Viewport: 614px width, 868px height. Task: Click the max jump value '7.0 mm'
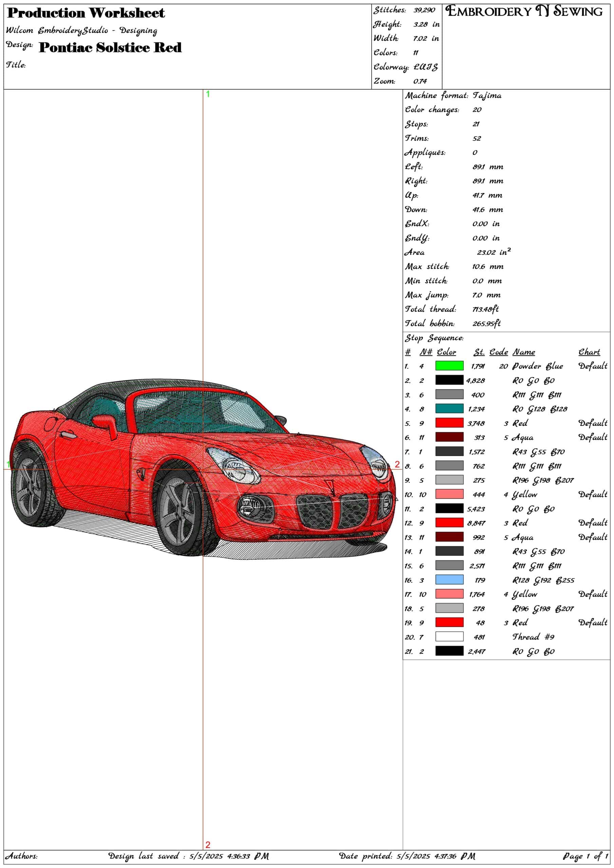pos(486,295)
